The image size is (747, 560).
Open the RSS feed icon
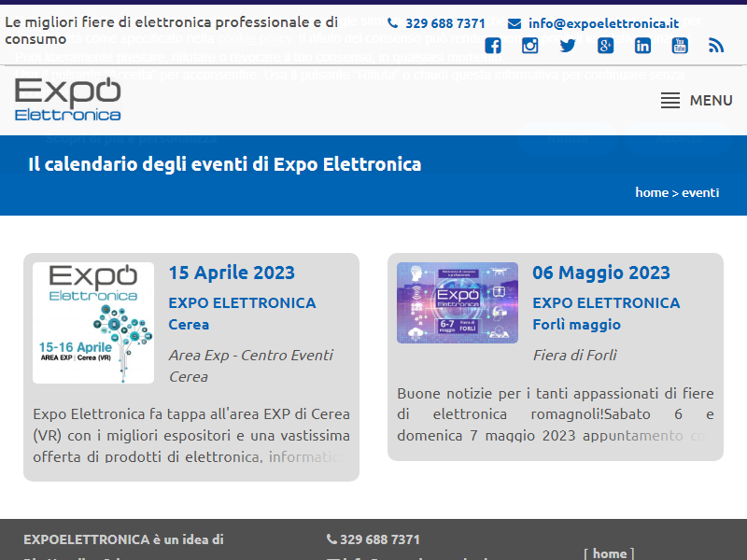click(716, 46)
